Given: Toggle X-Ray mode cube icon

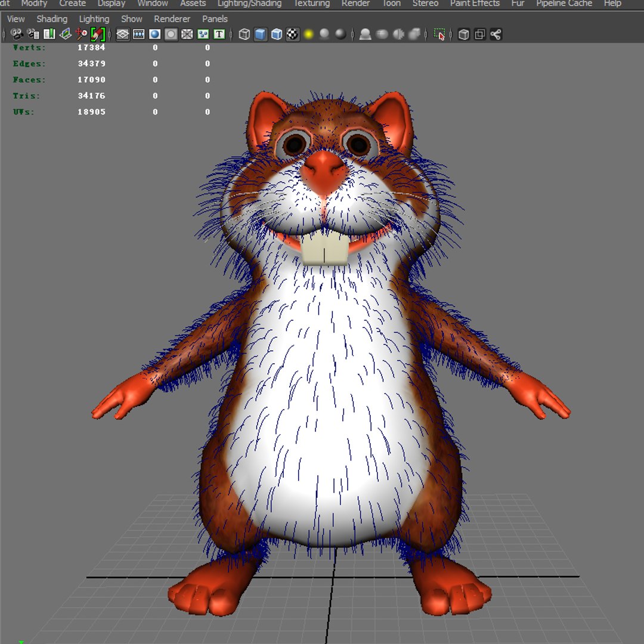Looking at the screenshot, I should 463,34.
